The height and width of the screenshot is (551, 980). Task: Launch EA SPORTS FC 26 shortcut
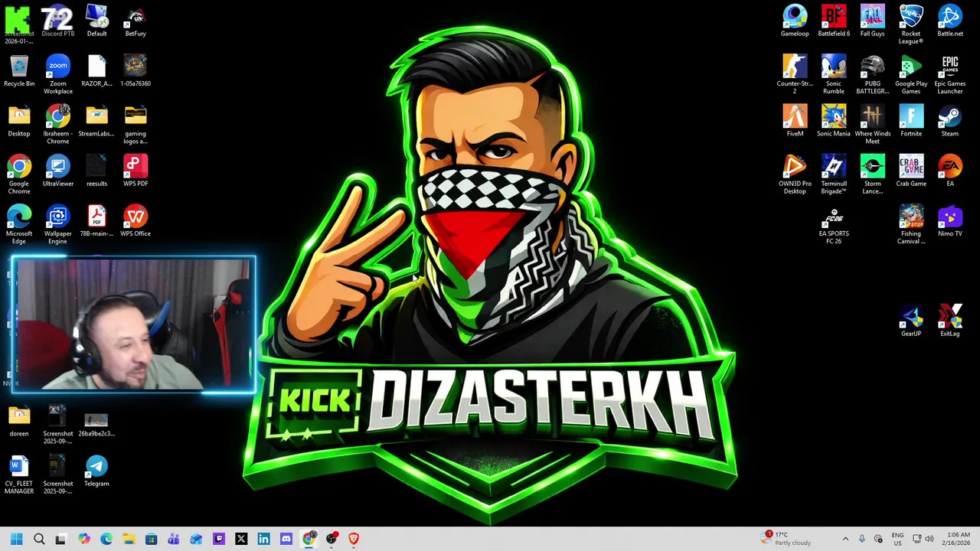(x=834, y=225)
